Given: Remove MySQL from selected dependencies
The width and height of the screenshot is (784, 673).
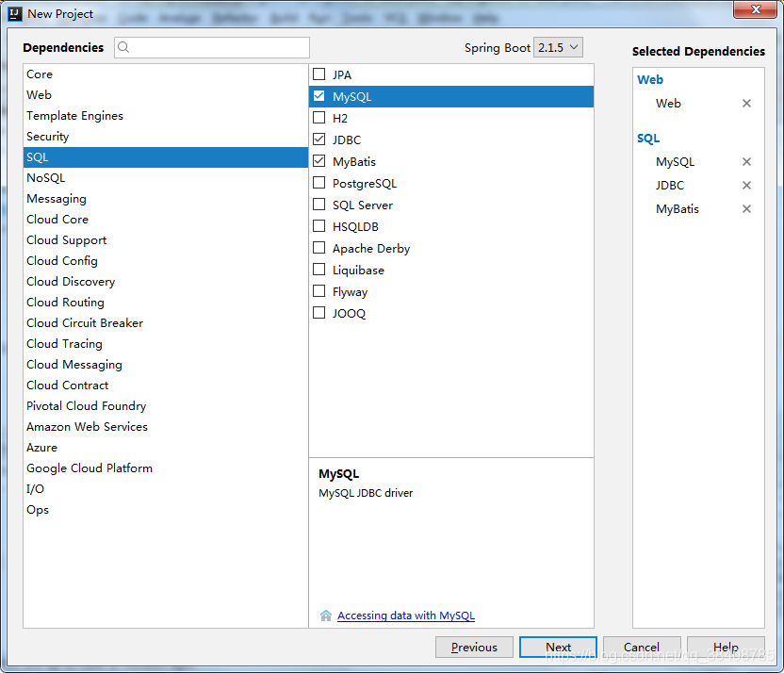Looking at the screenshot, I should pyautogui.click(x=746, y=161).
